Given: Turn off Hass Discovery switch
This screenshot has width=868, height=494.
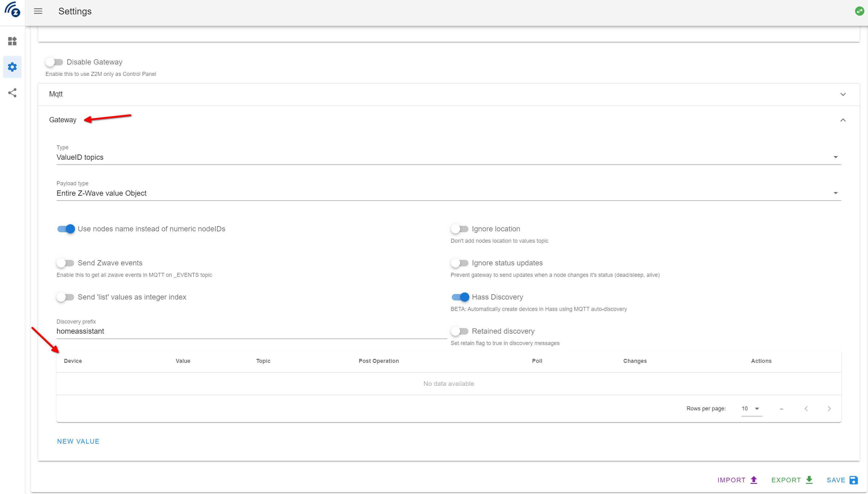Looking at the screenshot, I should pyautogui.click(x=460, y=297).
